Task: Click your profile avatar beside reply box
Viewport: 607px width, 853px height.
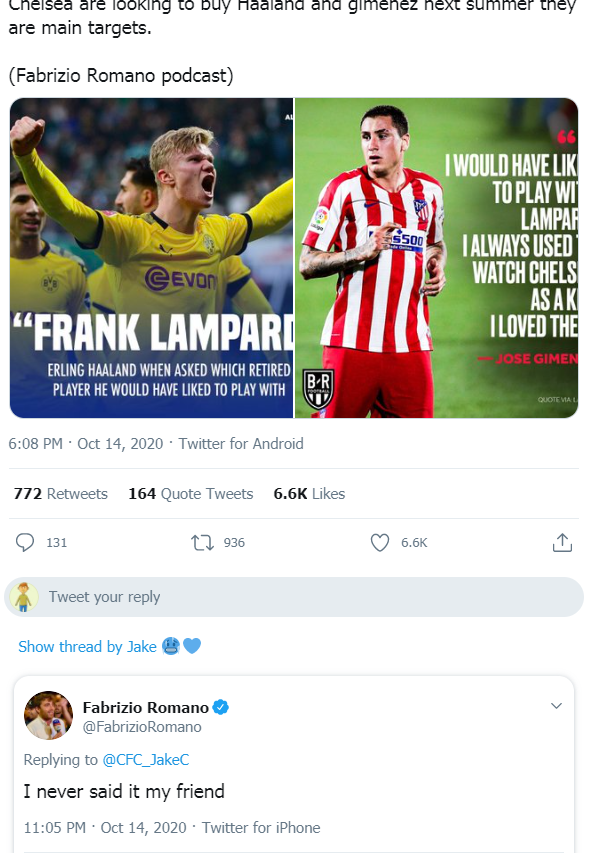Action: pos(25,597)
